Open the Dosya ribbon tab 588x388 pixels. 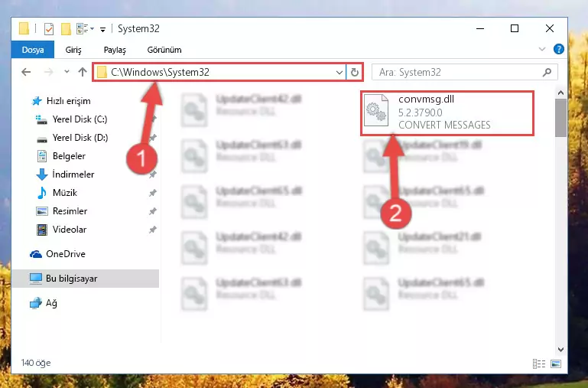33,50
